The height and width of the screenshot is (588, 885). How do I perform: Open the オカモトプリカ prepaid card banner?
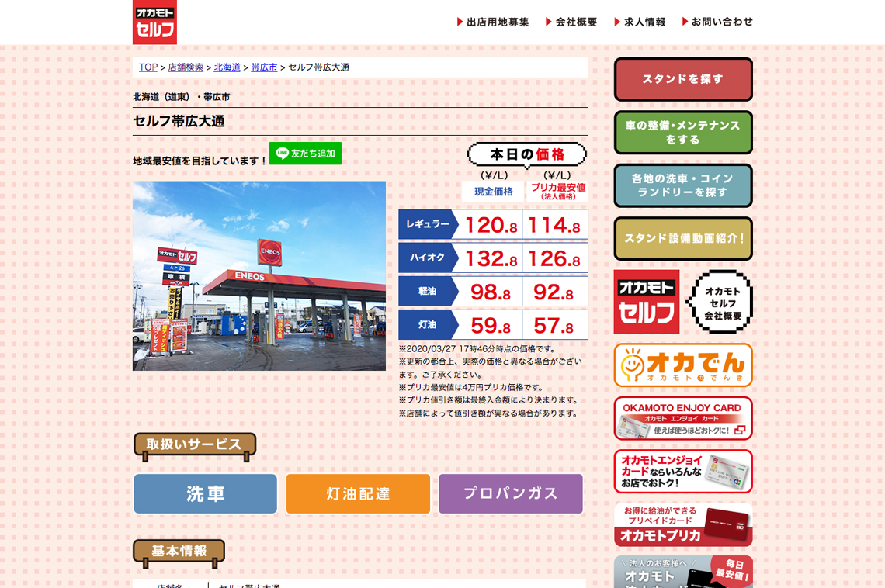coord(683,524)
